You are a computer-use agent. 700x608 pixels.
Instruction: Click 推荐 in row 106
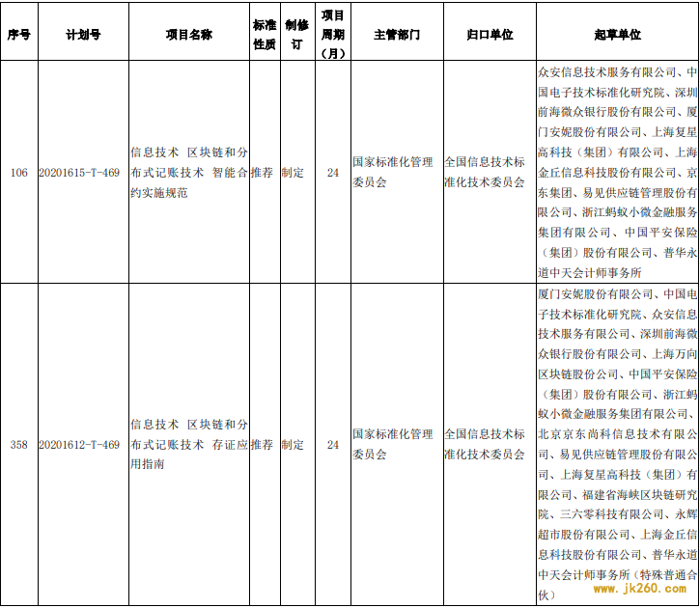click(x=262, y=172)
